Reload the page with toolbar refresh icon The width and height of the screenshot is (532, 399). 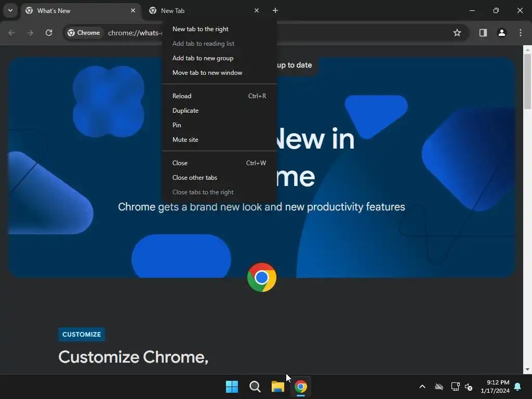coord(49,33)
